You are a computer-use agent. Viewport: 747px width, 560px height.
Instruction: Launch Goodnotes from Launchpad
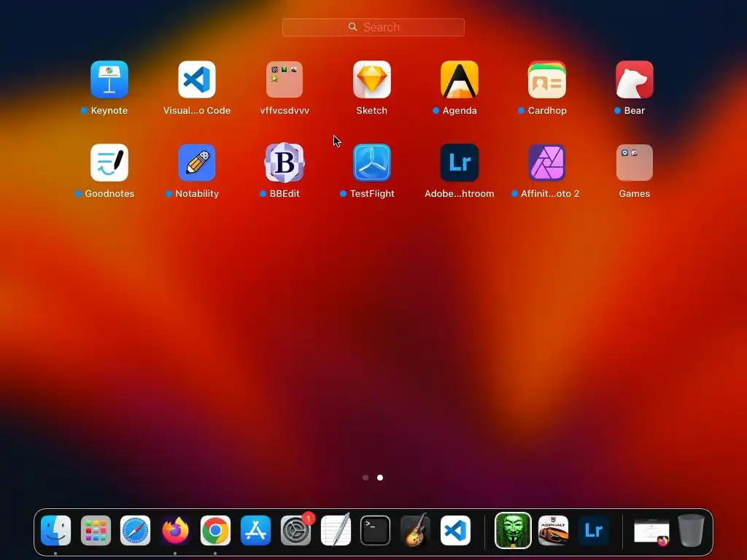pos(109,163)
